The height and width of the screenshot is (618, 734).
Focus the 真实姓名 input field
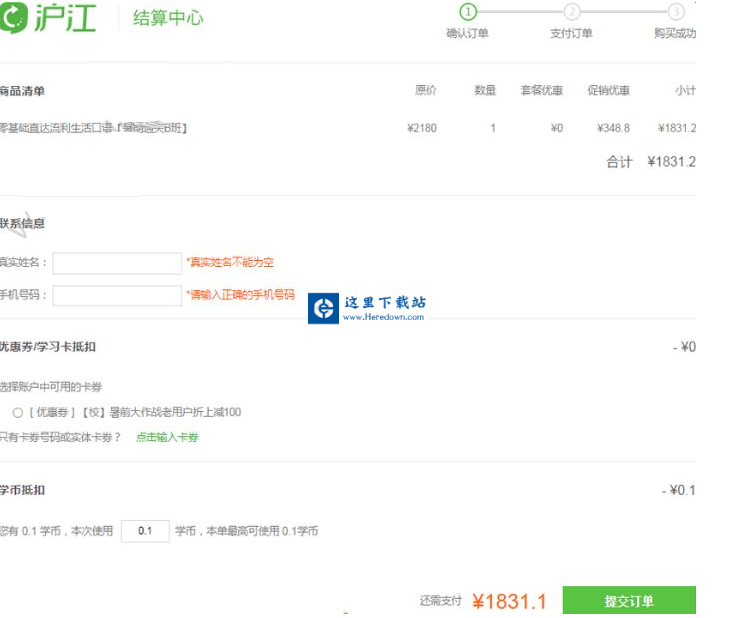(117, 263)
